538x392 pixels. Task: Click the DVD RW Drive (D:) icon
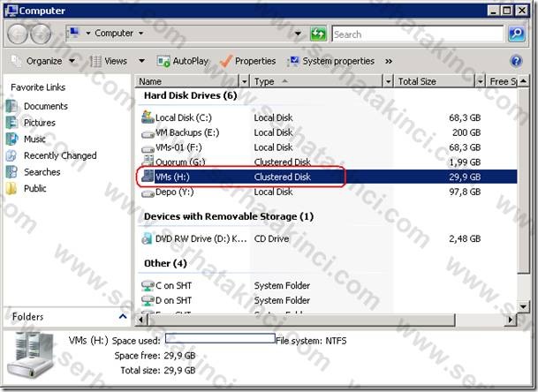point(148,238)
